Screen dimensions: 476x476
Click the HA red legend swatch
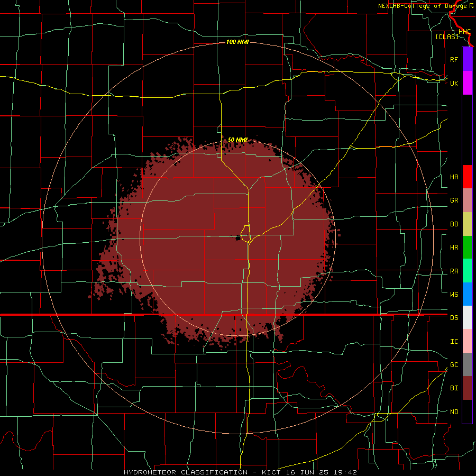467,177
